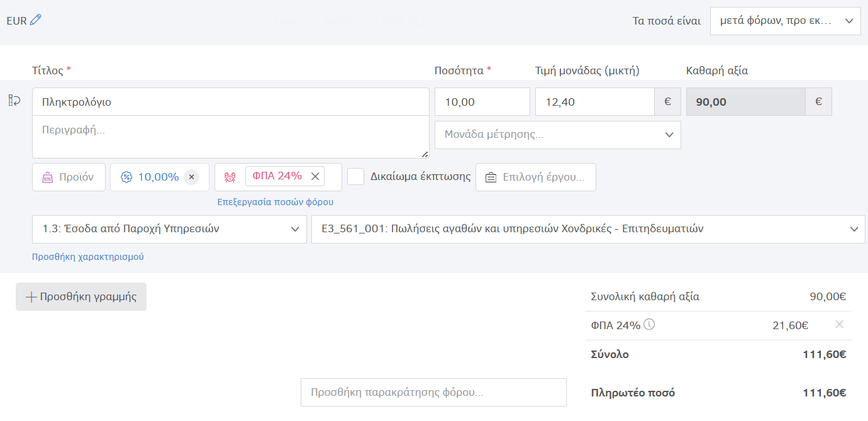Remove the ΦΠΑ 24% tax tag

point(315,176)
